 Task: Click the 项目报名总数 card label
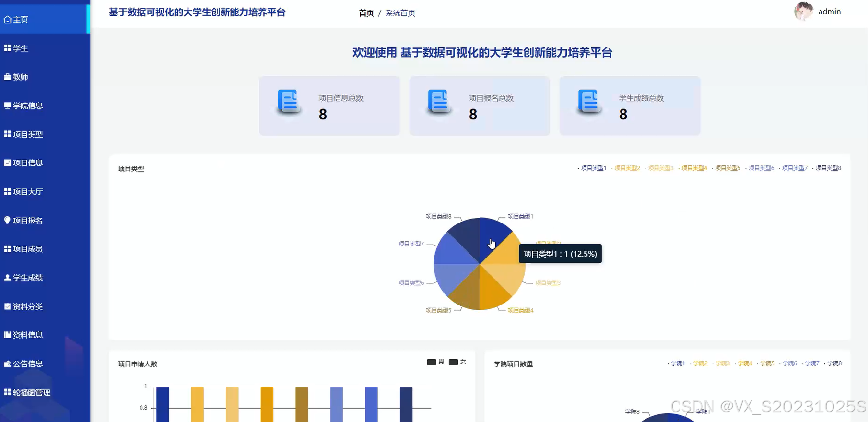coord(491,98)
